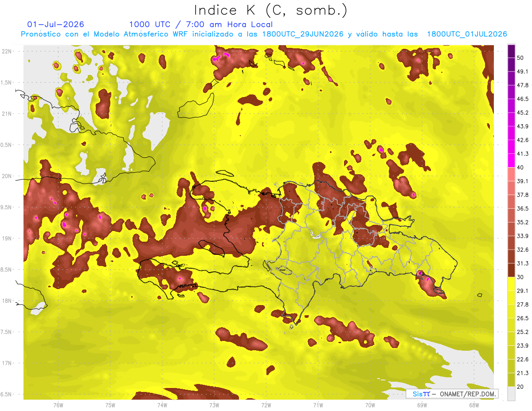Screen dimensions: 532x411
Task: Click the colorbar value '32.6'
Action: point(522,250)
